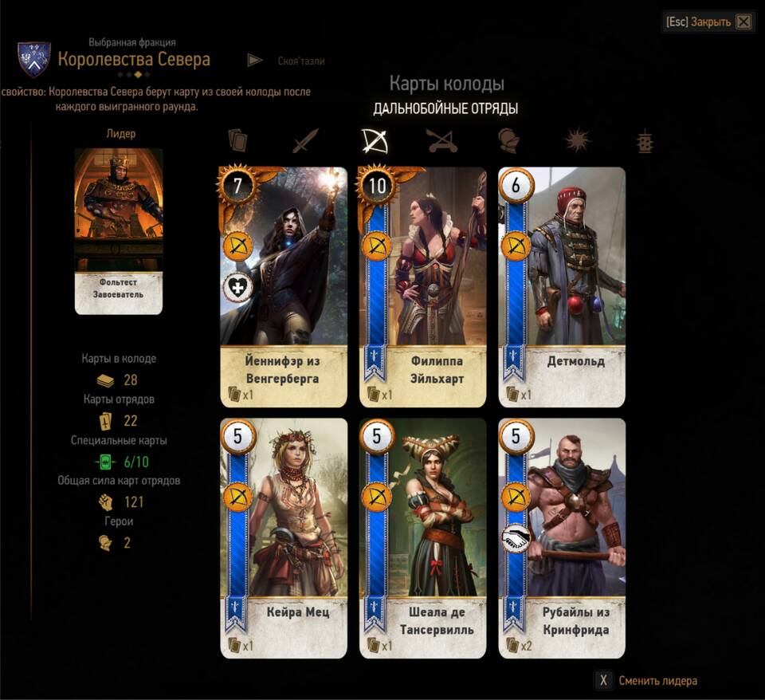The height and width of the screenshot is (700, 765).
Task: Select the melee sword filter icon
Action: pos(305,141)
